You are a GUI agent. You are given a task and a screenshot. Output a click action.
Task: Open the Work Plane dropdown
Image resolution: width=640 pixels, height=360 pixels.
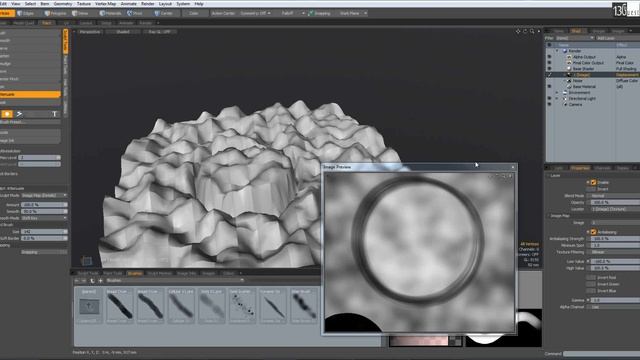click(x=353, y=13)
